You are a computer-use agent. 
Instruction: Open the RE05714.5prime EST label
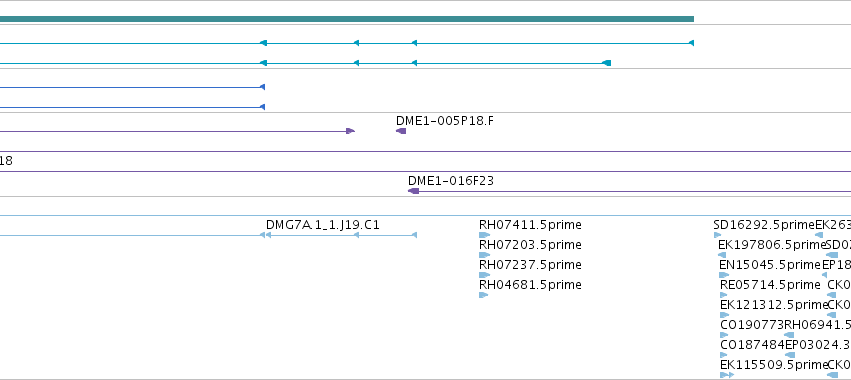pos(770,285)
